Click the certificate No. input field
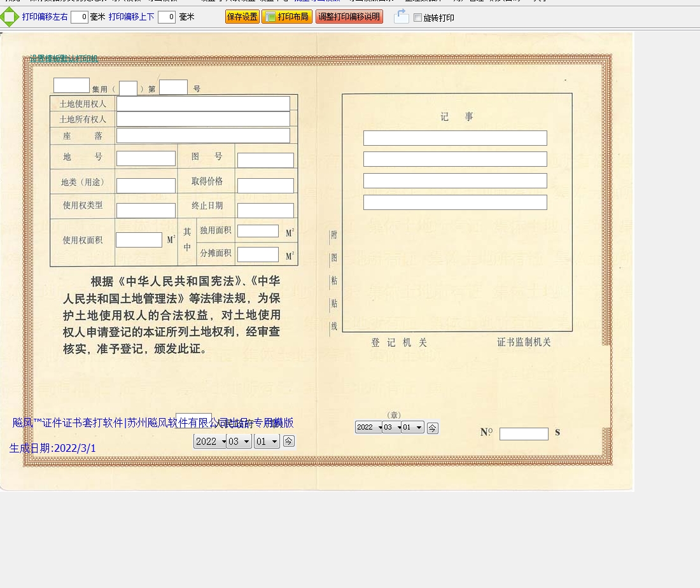This screenshot has height=588, width=700. click(524, 434)
